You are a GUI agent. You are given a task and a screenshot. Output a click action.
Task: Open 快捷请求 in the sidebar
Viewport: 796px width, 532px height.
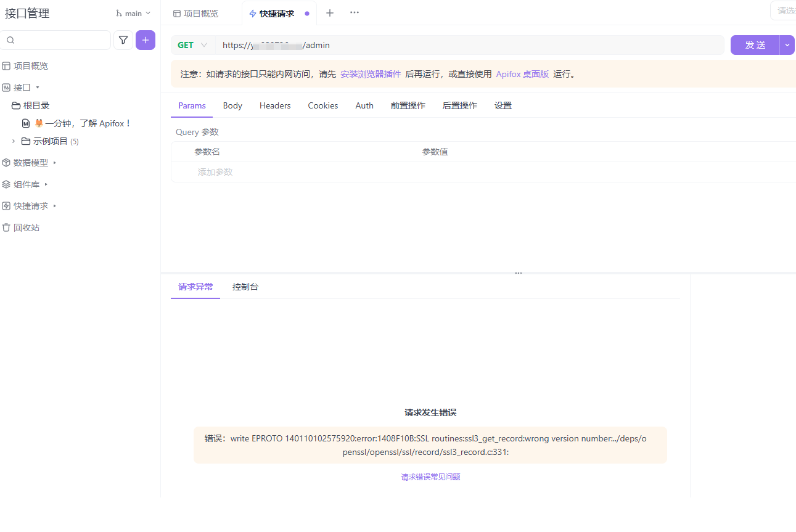[x=31, y=206]
